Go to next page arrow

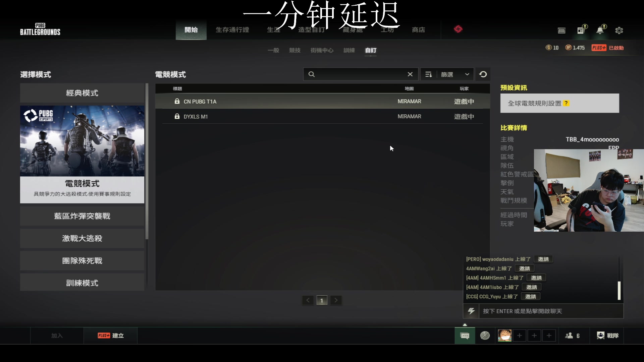(x=336, y=300)
